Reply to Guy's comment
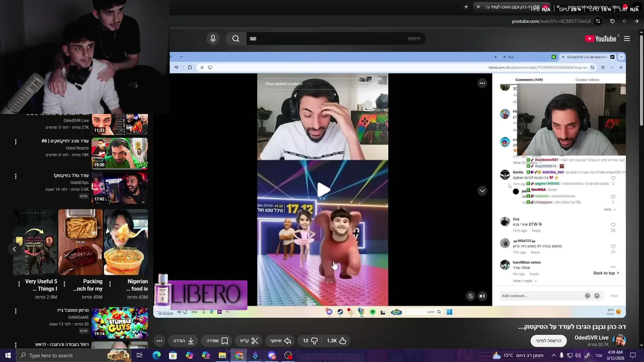644x362 pixels. click(x=536, y=231)
